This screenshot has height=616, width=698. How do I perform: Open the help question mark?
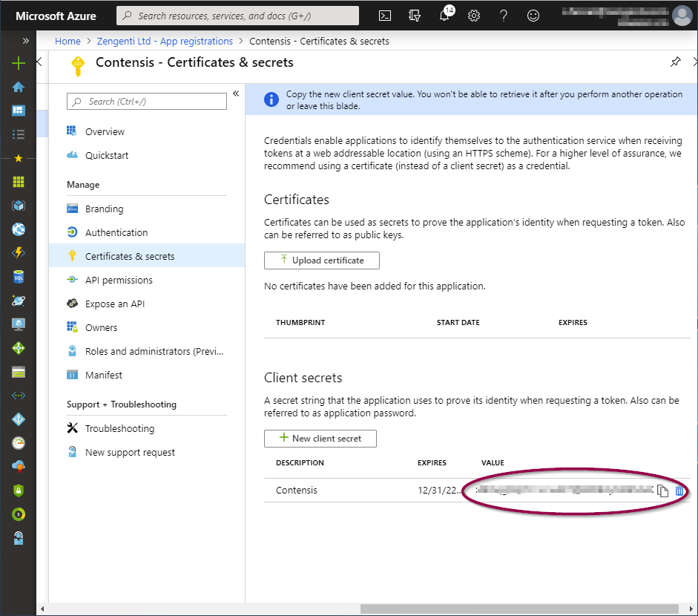coord(504,16)
